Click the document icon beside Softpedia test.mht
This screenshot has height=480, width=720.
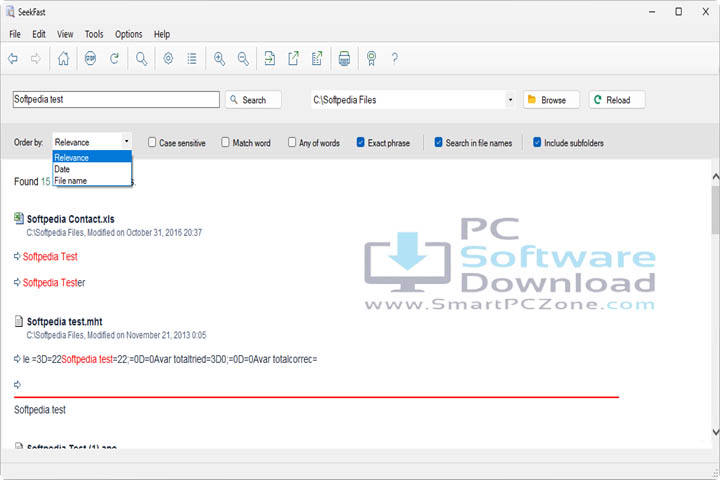coord(19,321)
